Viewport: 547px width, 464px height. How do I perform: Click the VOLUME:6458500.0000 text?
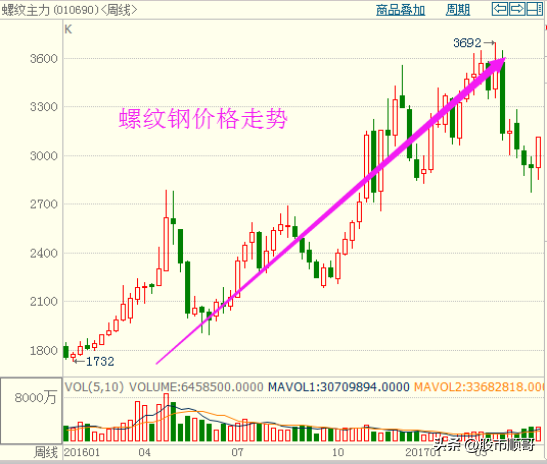[196, 387]
